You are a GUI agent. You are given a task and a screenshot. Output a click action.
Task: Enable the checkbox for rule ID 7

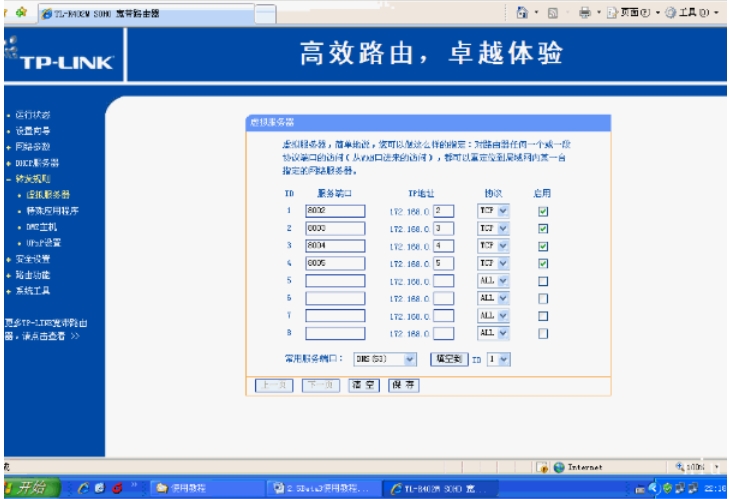[x=543, y=316]
